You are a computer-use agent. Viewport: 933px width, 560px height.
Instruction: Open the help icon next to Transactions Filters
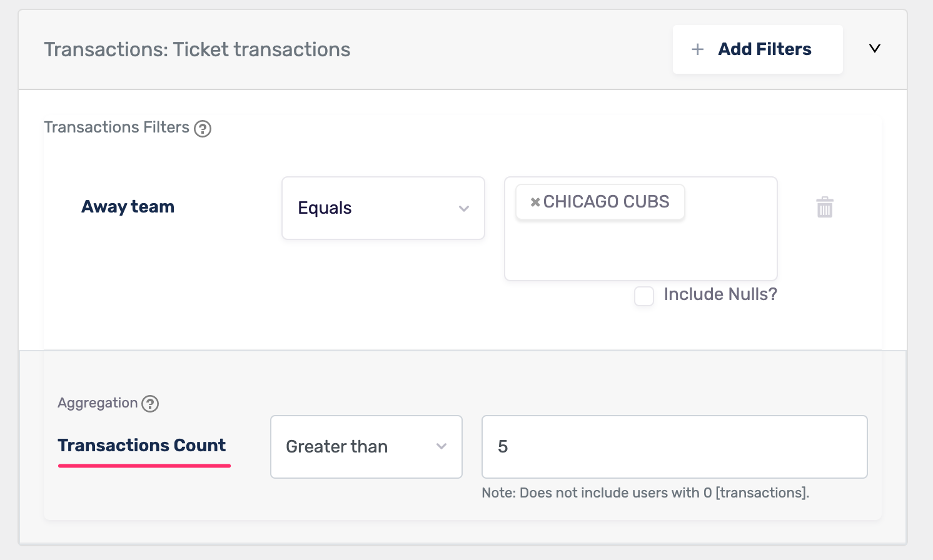click(x=203, y=129)
